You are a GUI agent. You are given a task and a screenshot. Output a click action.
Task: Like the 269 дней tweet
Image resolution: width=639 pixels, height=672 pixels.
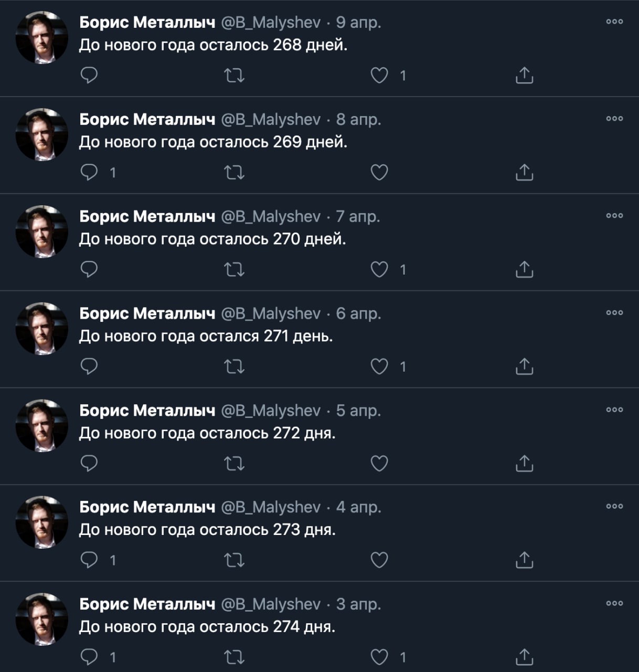379,173
